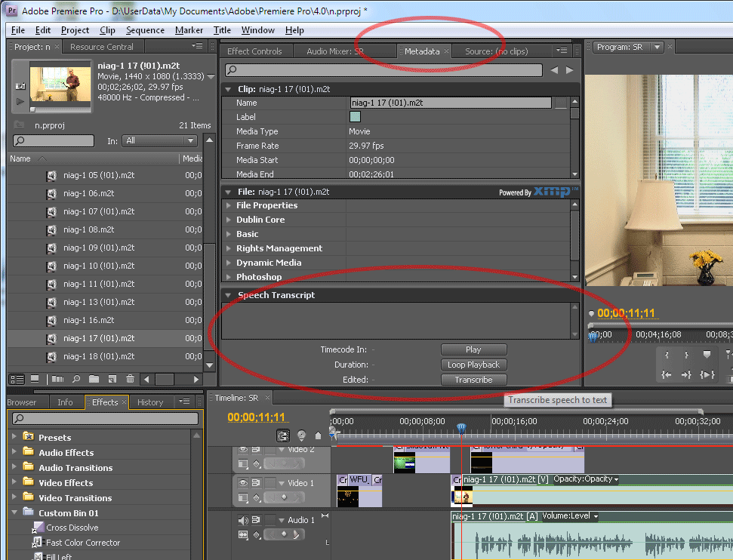Image resolution: width=733 pixels, height=560 pixels.
Task: Open the 'In: All' search dropdown
Action: click(x=159, y=140)
